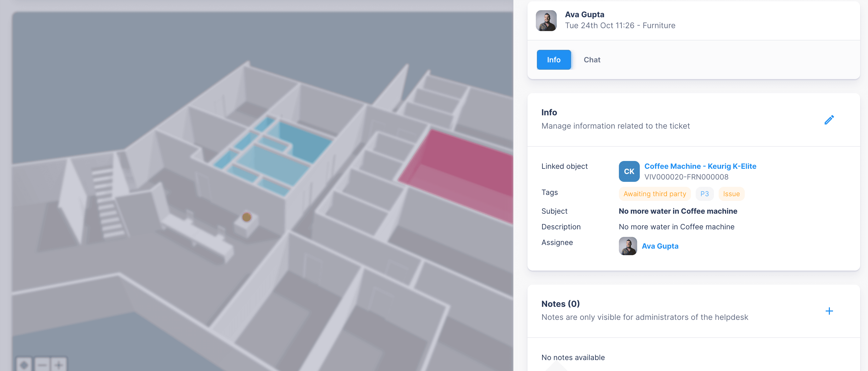Select the Info tab
This screenshot has width=868, height=371.
[553, 60]
